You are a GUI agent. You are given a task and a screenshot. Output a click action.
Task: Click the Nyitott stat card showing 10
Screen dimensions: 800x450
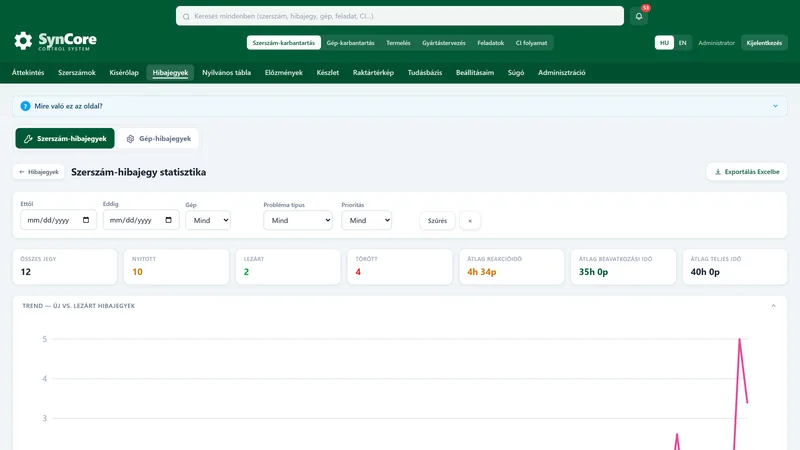177,267
